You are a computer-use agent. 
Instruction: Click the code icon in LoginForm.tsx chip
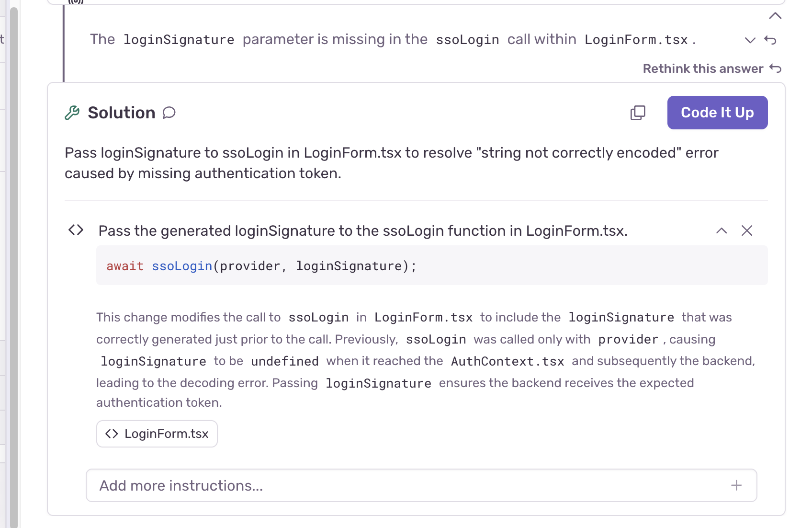coord(112,434)
